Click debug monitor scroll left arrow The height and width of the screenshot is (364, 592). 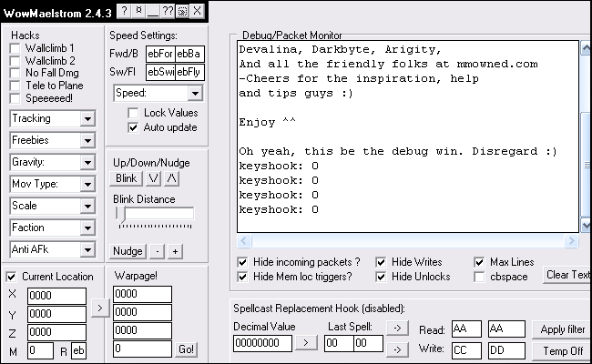244,240
